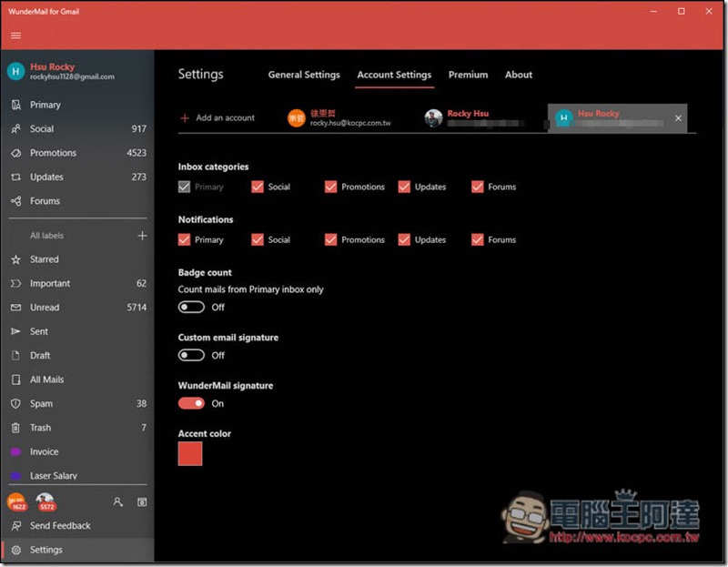Remove Hsu Rocky account tab with X

point(678,118)
